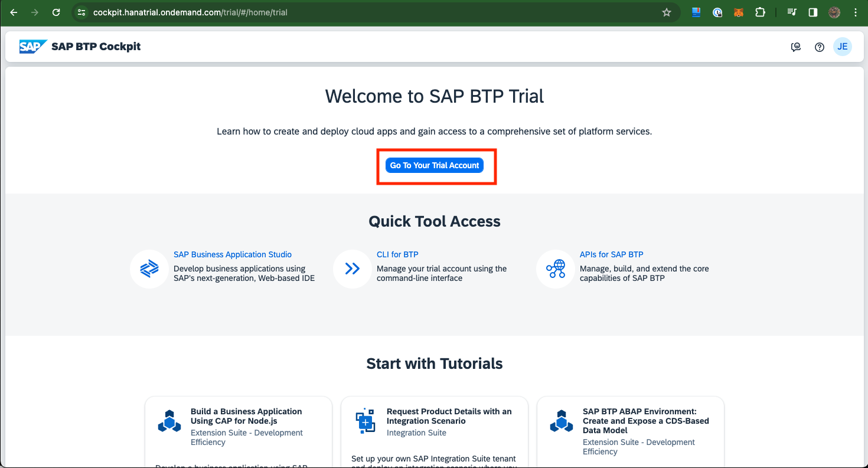Click 'Manage your trial account' description
868x468 pixels.
(x=442, y=273)
